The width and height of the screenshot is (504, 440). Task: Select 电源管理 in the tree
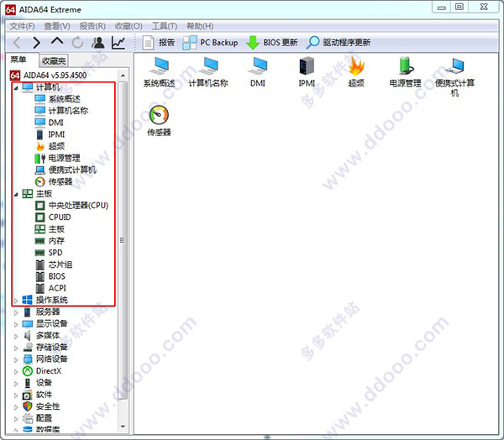pyautogui.click(x=57, y=158)
